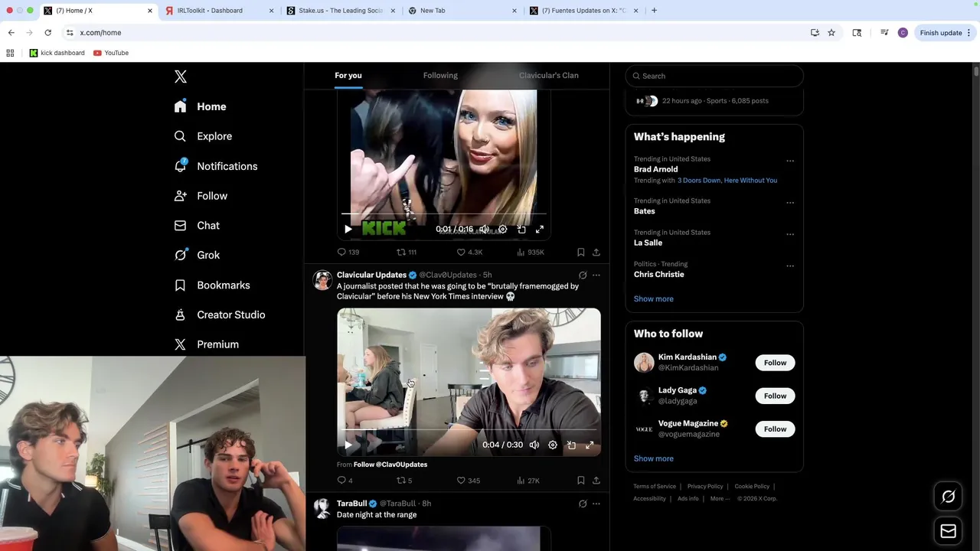Show more trends under What's happening
The height and width of the screenshot is (551, 980).
654,299
